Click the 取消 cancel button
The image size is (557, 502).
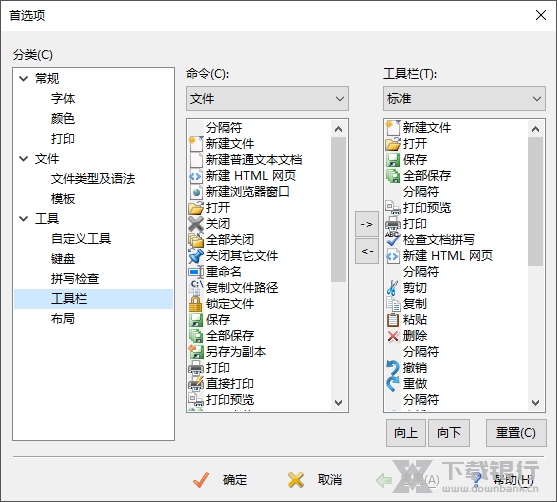(x=315, y=480)
